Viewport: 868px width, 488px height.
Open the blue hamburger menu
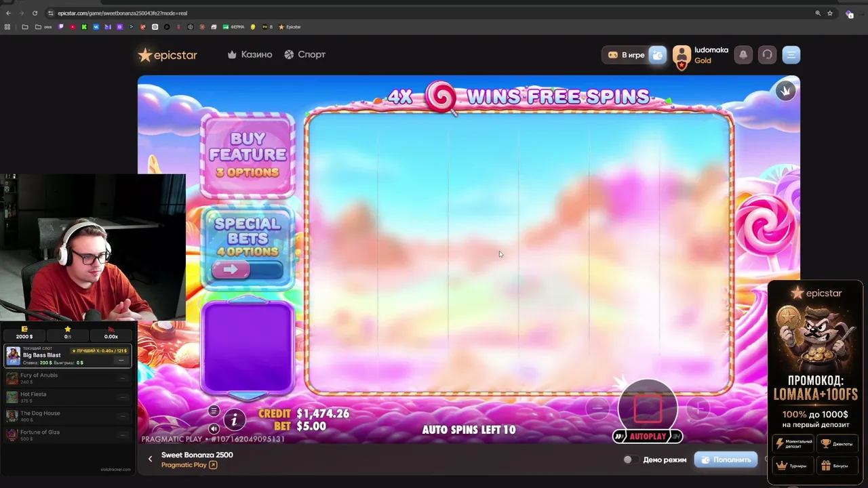pyautogui.click(x=791, y=55)
